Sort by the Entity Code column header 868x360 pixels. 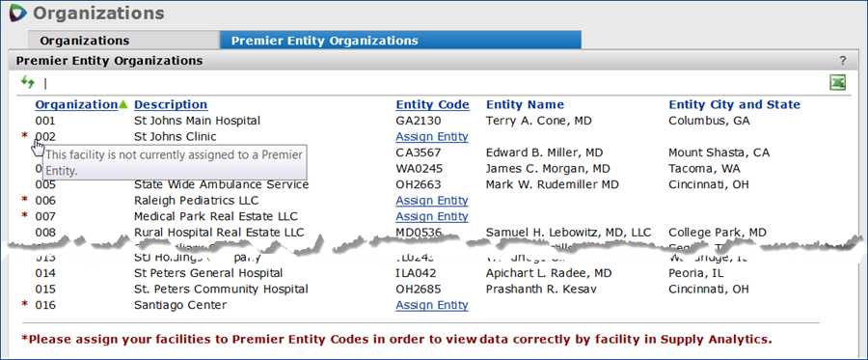click(432, 104)
